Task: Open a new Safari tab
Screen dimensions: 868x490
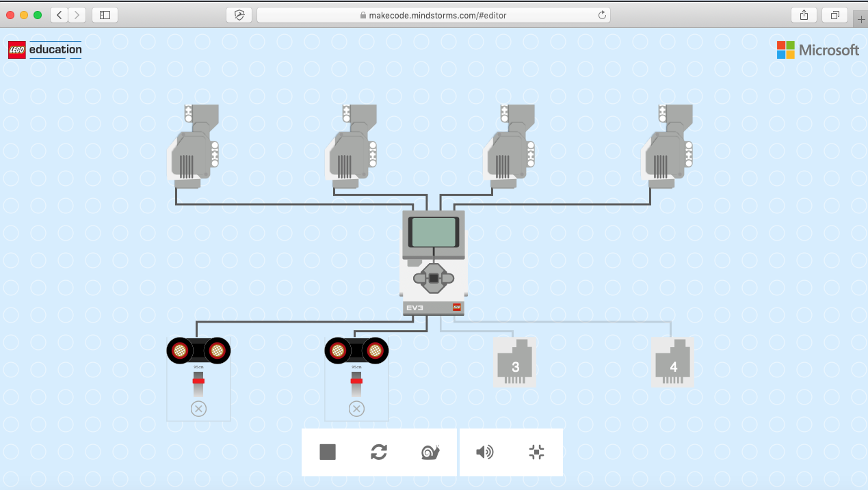Action: pyautogui.click(x=860, y=21)
